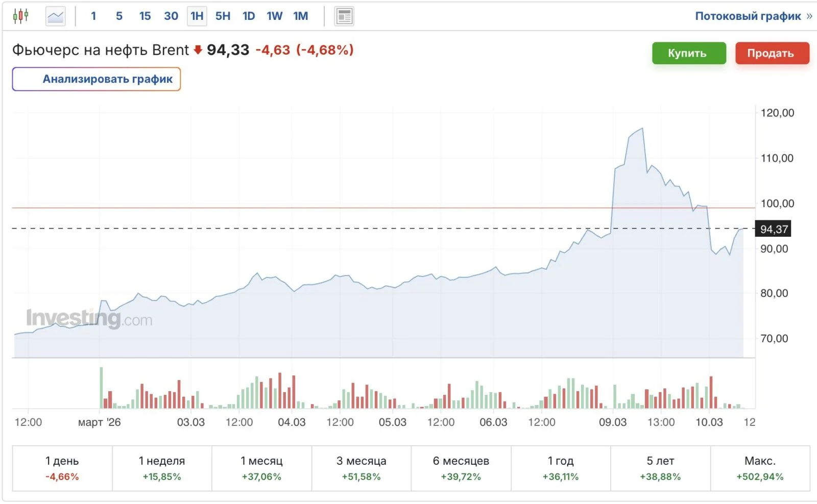Click the 94,37 current price label
817x504 pixels.
(773, 229)
